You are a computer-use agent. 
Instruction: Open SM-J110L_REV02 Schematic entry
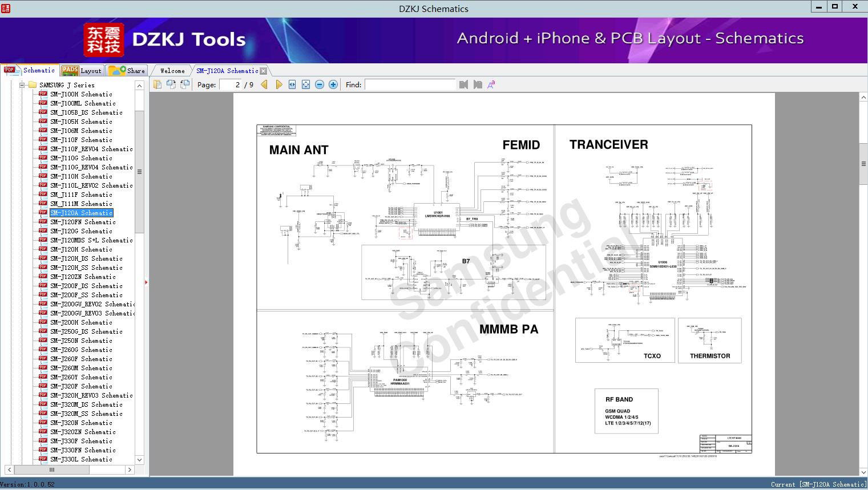point(91,185)
